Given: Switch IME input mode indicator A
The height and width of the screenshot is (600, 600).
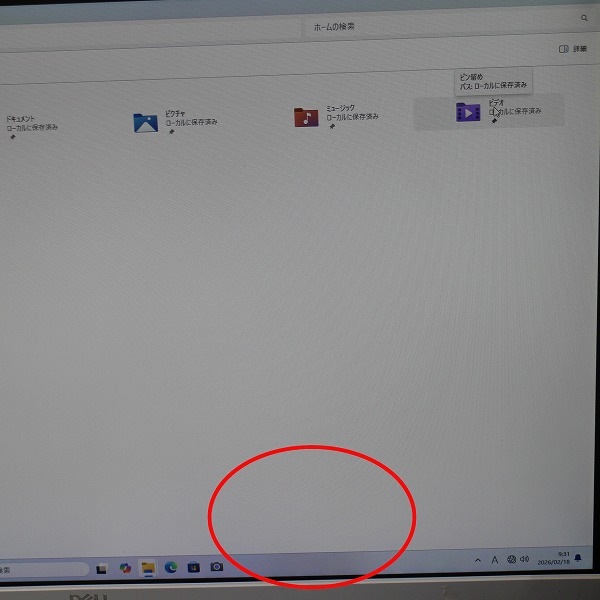Looking at the screenshot, I should [494, 560].
